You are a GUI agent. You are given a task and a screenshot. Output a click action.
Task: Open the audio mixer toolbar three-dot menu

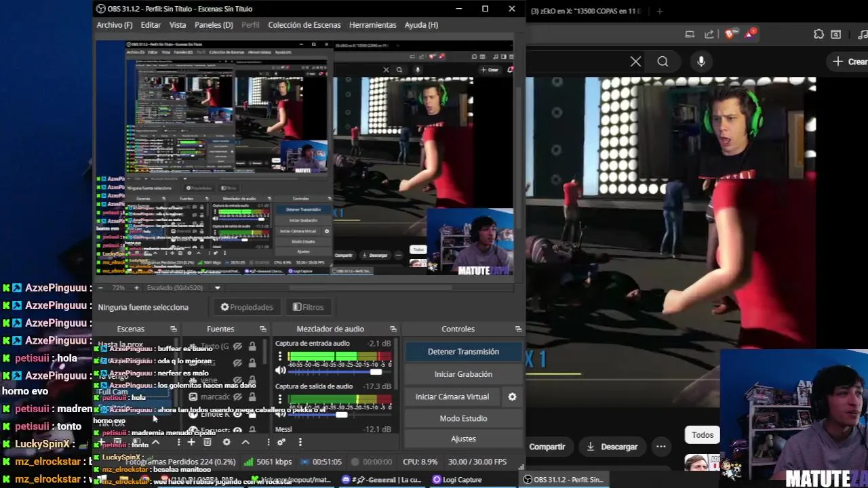pyautogui.click(x=300, y=442)
